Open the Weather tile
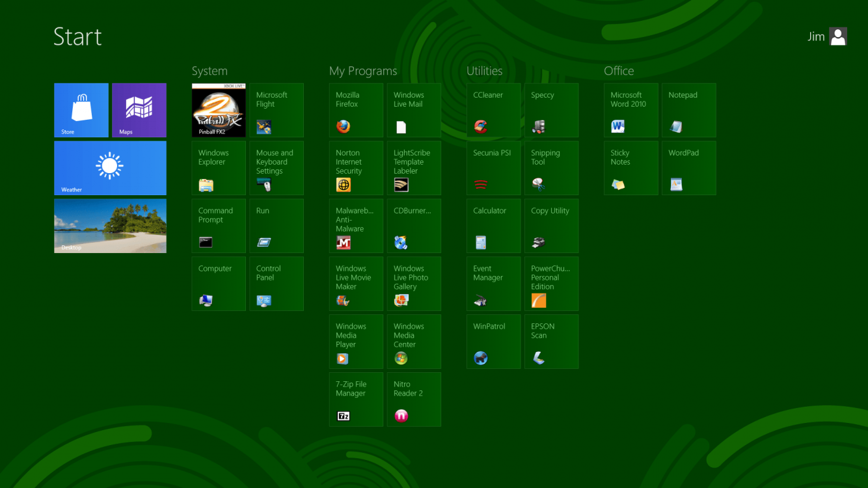Viewport: 868px width, 488px height. pyautogui.click(x=110, y=168)
